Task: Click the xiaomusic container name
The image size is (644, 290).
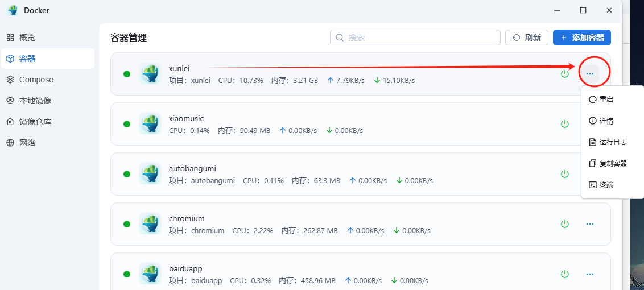Action: (x=187, y=119)
